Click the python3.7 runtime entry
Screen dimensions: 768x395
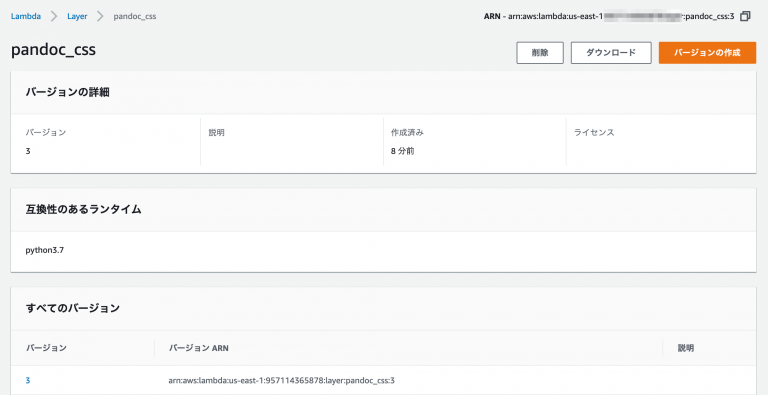[x=45, y=250]
